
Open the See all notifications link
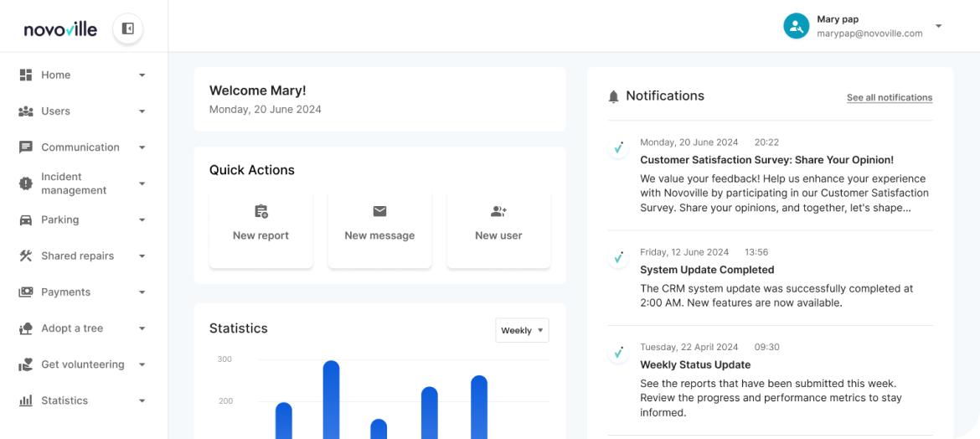889,98
